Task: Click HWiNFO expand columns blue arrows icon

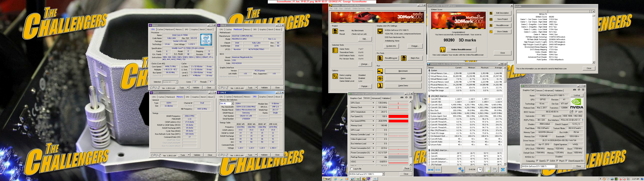Action: pyautogui.click(x=430, y=170)
